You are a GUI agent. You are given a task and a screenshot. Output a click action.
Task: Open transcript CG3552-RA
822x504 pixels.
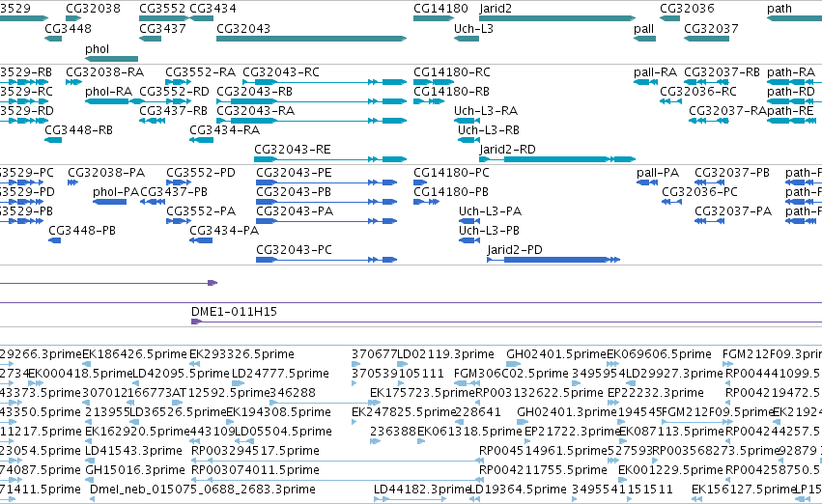click(x=200, y=71)
